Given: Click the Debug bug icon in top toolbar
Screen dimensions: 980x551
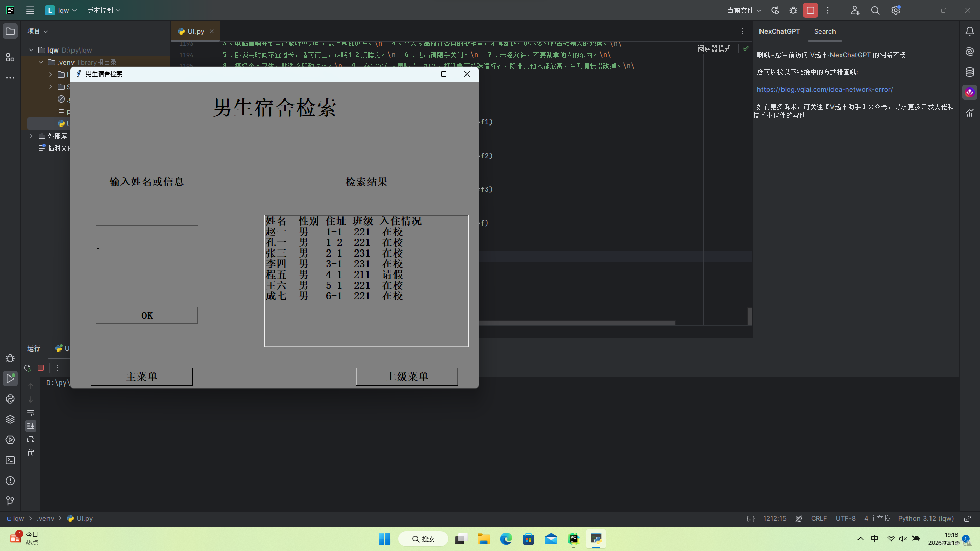Looking at the screenshot, I should coord(793,10).
